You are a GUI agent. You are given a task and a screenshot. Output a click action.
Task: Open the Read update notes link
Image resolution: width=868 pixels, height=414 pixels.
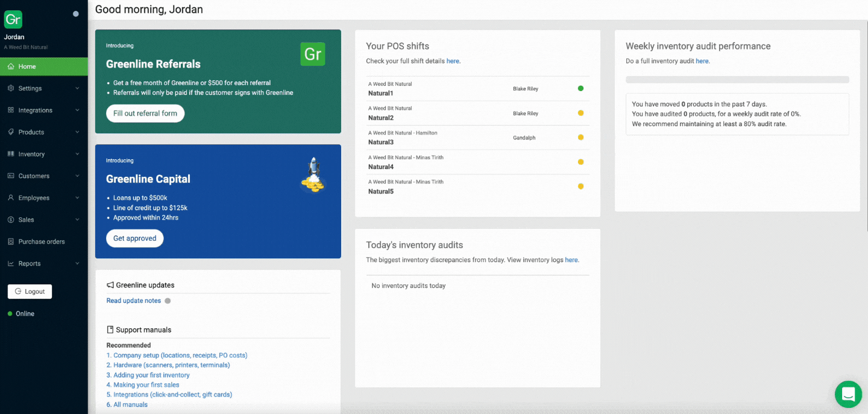click(133, 301)
